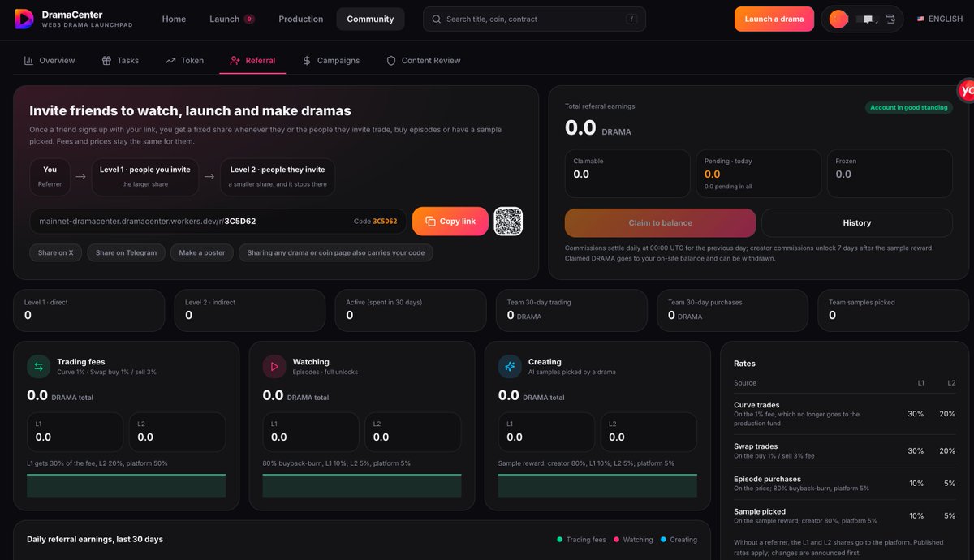Click the referral link URL field
Image resolution: width=974 pixels, height=560 pixels.
click(218, 221)
